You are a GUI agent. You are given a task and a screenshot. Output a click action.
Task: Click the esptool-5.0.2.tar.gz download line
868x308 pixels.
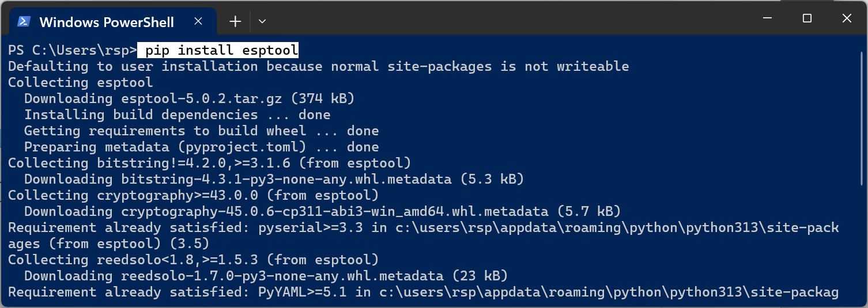click(190, 98)
